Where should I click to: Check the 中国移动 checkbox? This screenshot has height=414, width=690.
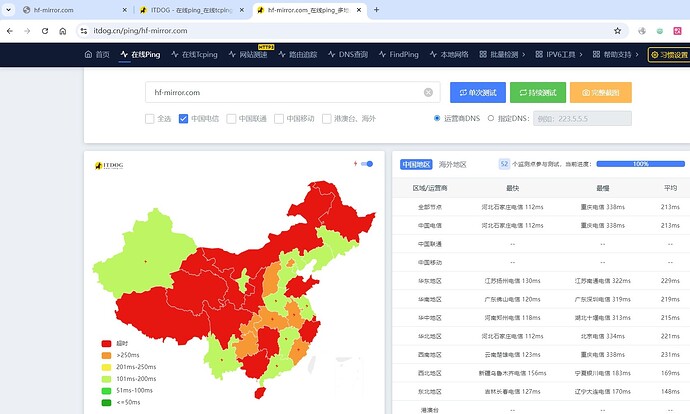click(x=279, y=119)
